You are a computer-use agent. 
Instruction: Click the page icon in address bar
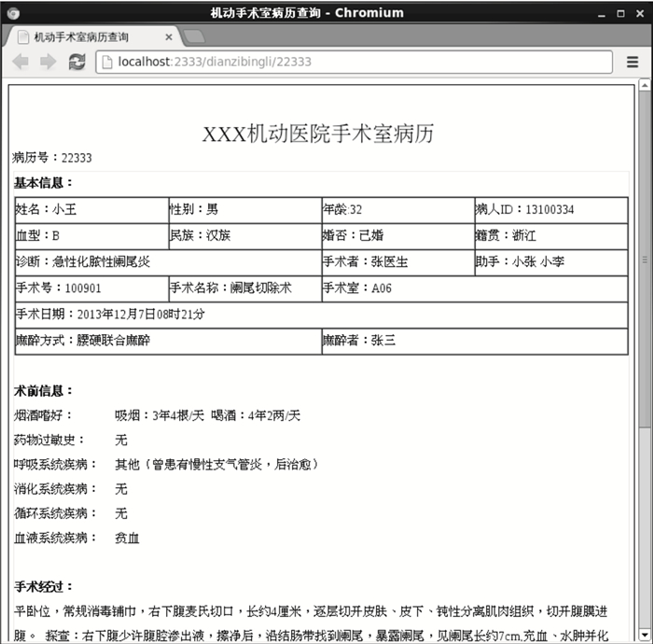(x=107, y=63)
